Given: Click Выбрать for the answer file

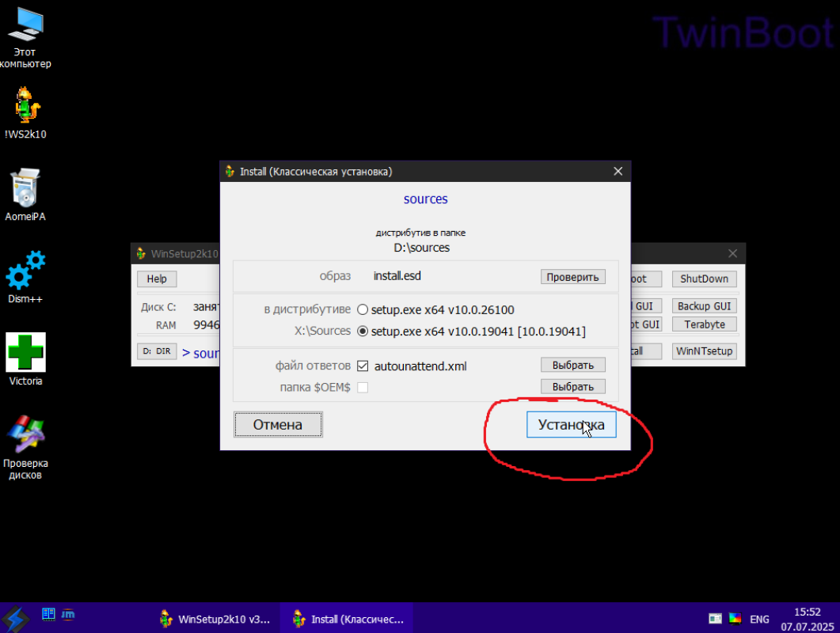Looking at the screenshot, I should point(573,365).
